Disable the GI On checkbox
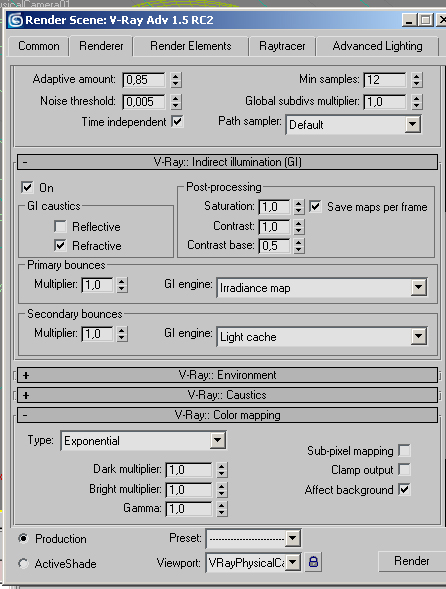Image resolution: width=446 pixels, height=589 pixels. (27, 187)
